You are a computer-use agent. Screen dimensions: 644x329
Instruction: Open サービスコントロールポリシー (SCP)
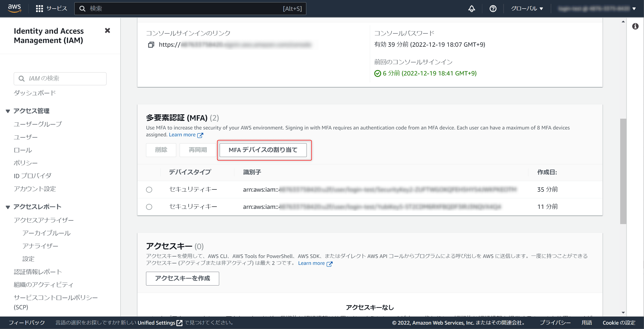click(56, 302)
